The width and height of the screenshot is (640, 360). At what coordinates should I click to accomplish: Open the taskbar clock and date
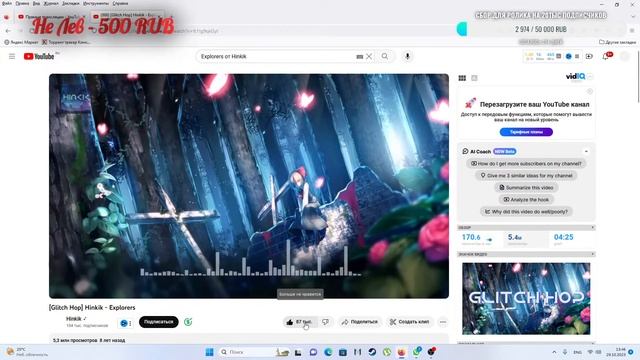pos(616,352)
